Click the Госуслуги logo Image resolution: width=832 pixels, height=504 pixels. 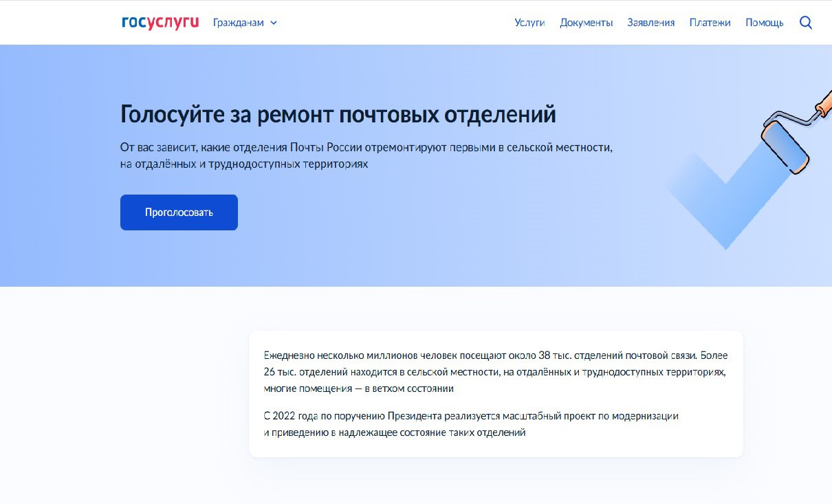click(x=160, y=23)
